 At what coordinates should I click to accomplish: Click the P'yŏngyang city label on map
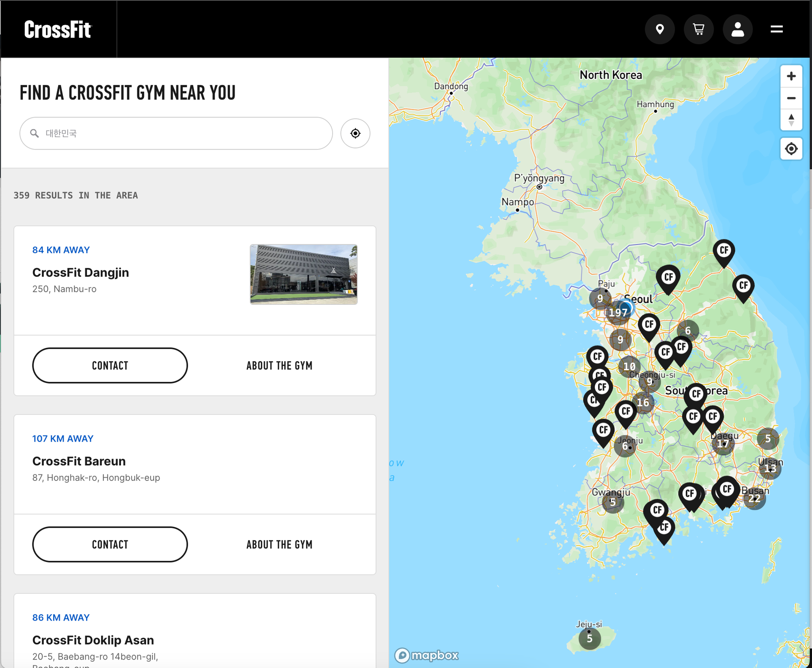click(x=539, y=179)
